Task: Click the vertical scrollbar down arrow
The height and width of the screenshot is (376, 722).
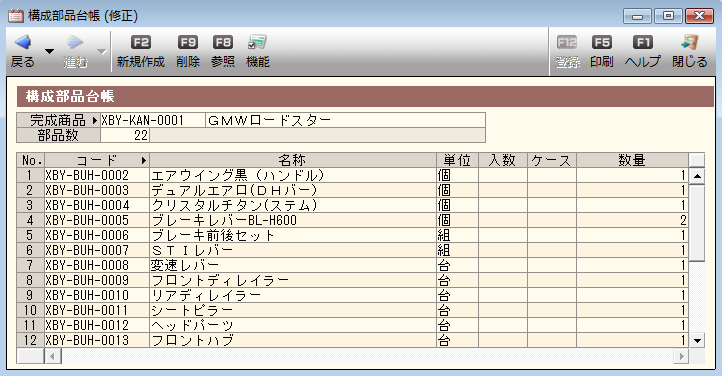Action: (x=697, y=341)
